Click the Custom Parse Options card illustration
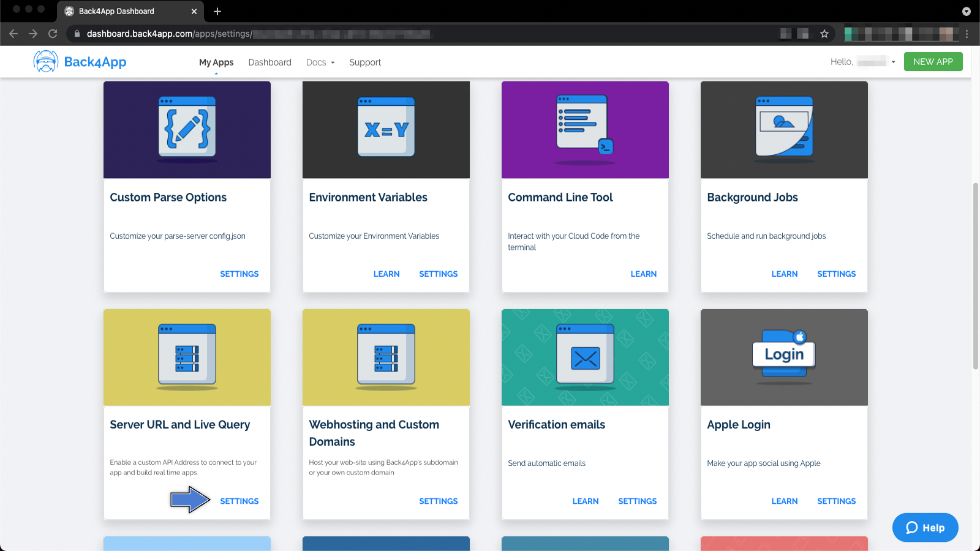This screenshot has height=551, width=980. (x=187, y=130)
